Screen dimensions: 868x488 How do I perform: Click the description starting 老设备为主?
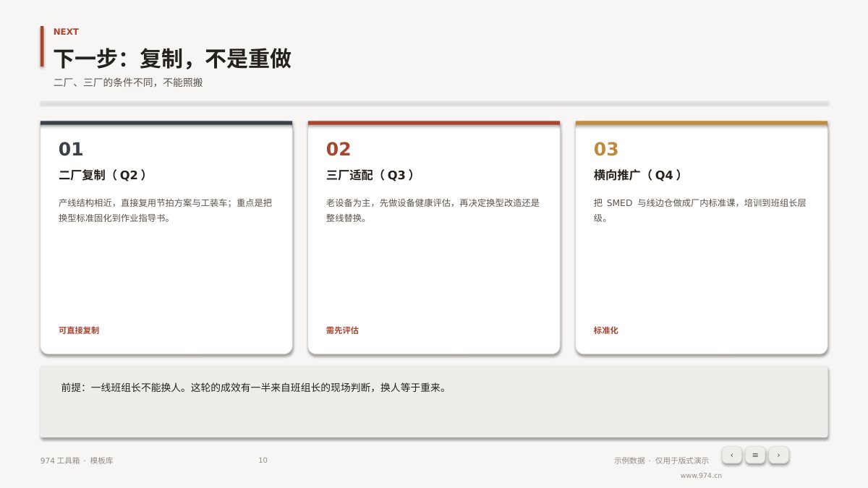coord(433,210)
